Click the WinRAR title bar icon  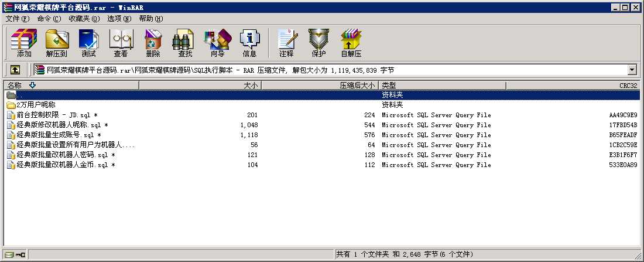8,8
